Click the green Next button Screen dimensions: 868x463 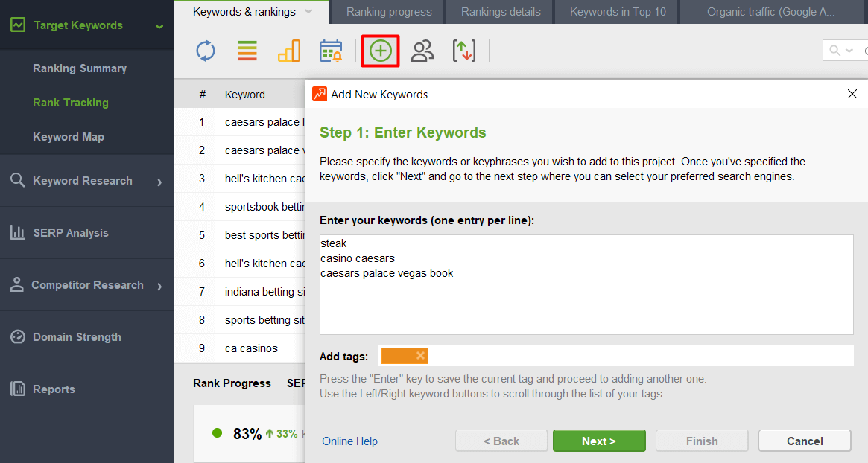click(599, 441)
